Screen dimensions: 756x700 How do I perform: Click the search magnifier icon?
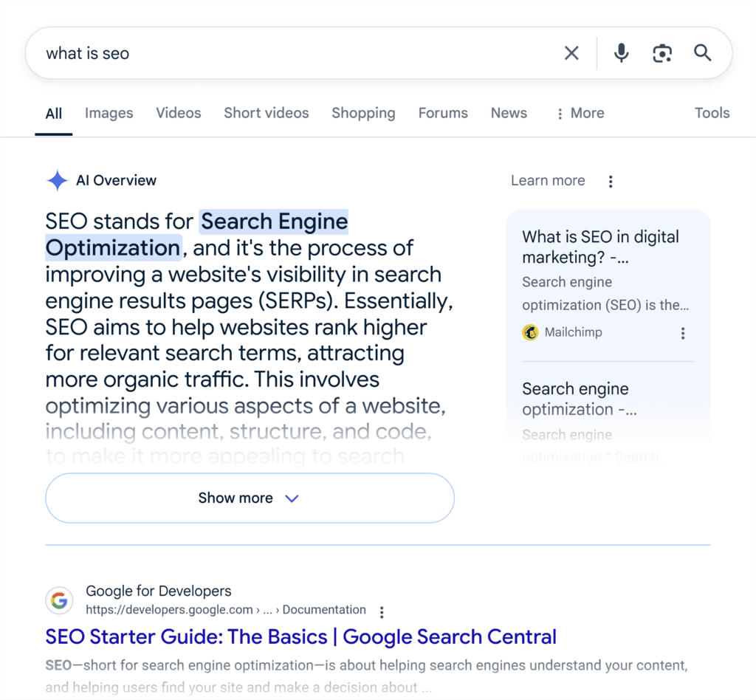702,52
